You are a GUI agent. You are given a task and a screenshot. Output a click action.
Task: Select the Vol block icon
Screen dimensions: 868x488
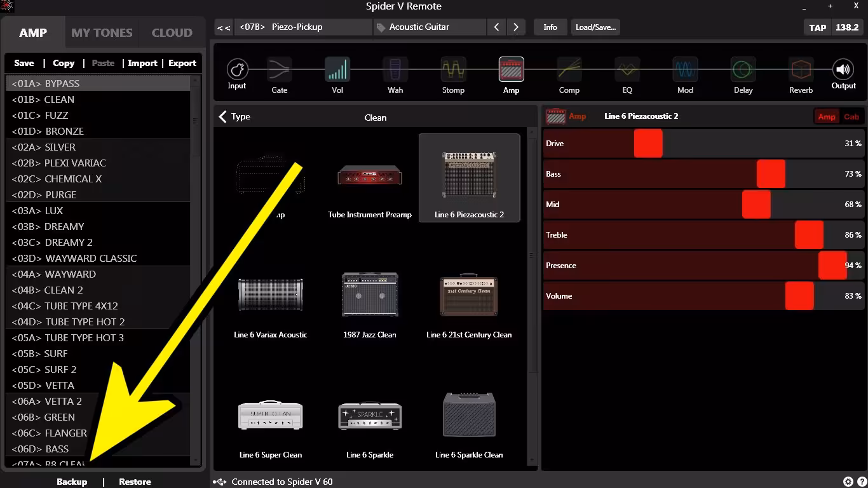[x=337, y=69]
